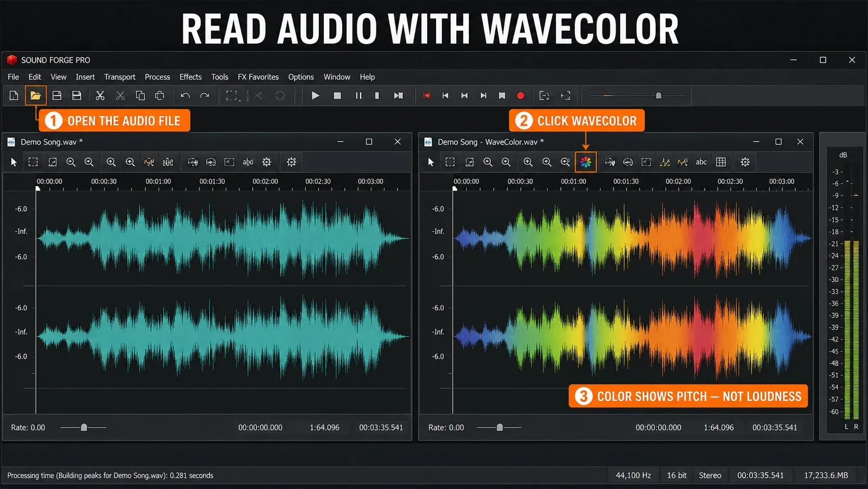Click the WaveColor colorful flower icon
Screen dimensions: 868x489
(x=586, y=162)
